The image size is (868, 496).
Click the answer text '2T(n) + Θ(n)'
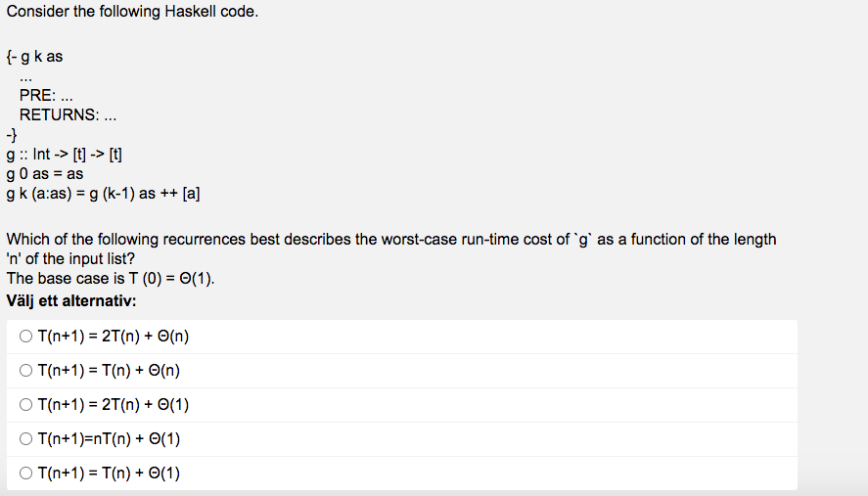(145, 336)
